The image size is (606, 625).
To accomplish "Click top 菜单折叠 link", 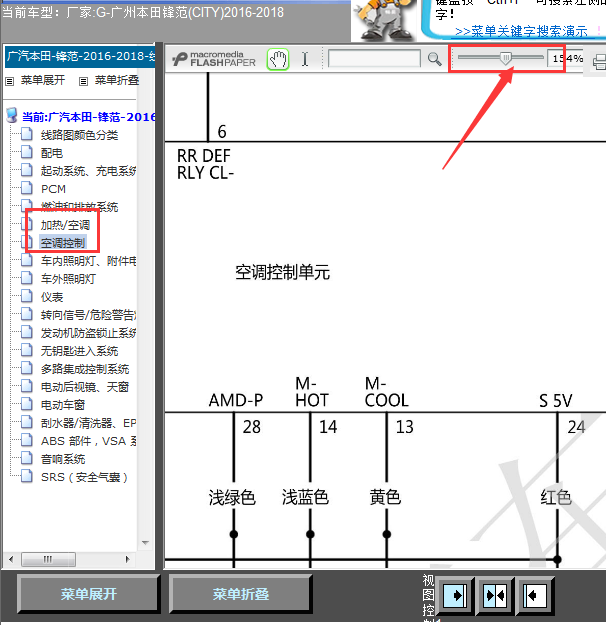I will coord(117,81).
